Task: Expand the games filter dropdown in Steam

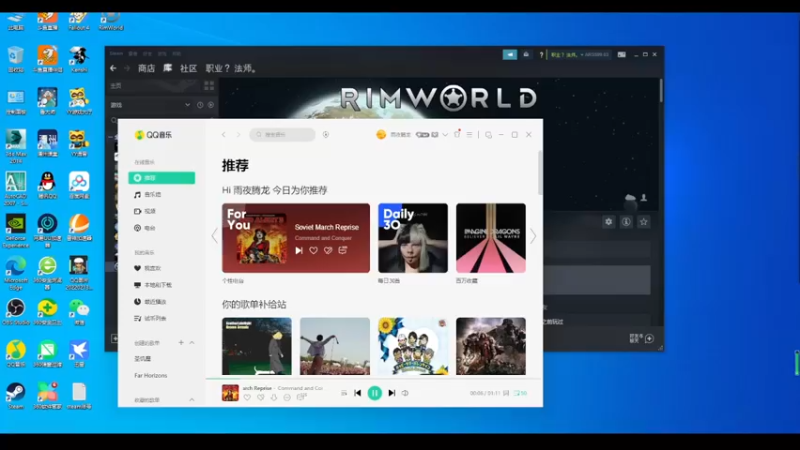Action: tap(187, 105)
